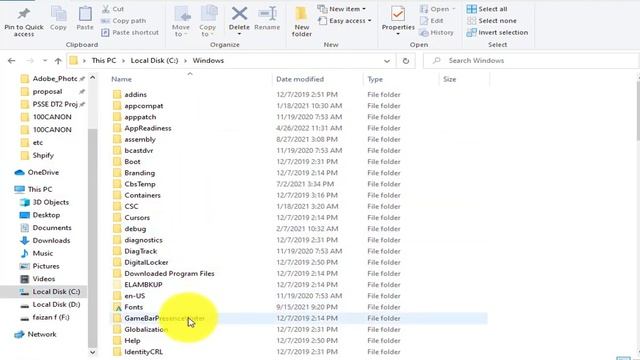Select the proposal quick access folder

(52, 91)
